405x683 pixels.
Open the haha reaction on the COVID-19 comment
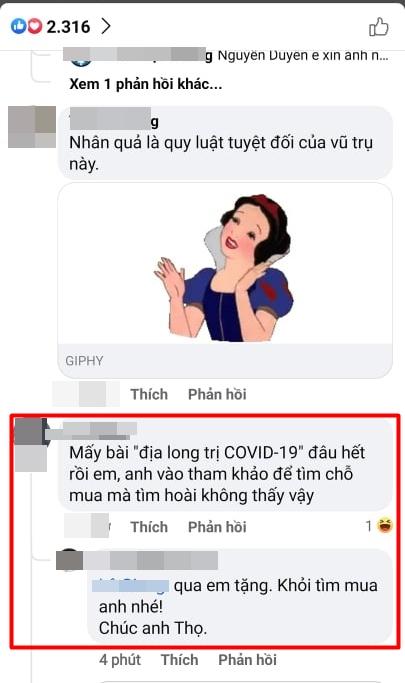point(379,526)
